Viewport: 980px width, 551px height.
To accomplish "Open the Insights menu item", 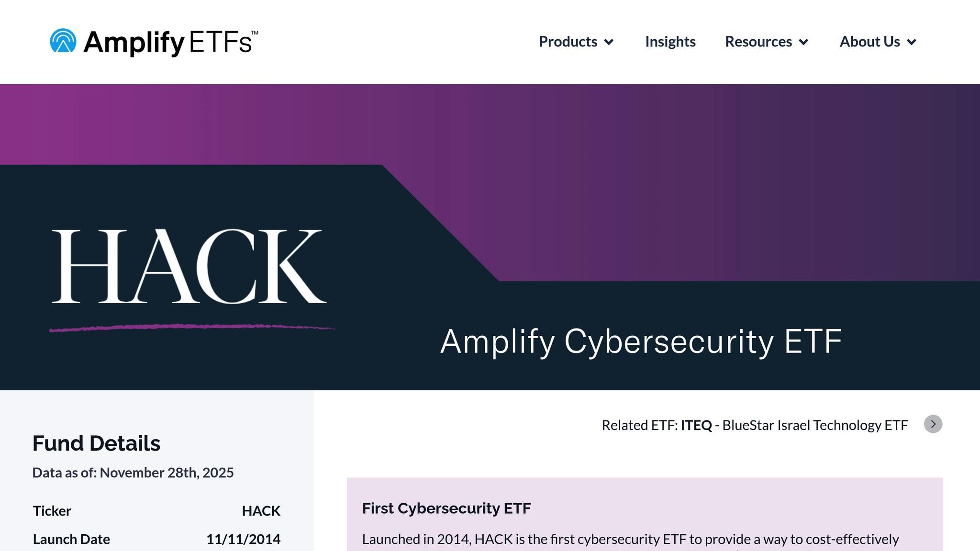I will pos(670,42).
